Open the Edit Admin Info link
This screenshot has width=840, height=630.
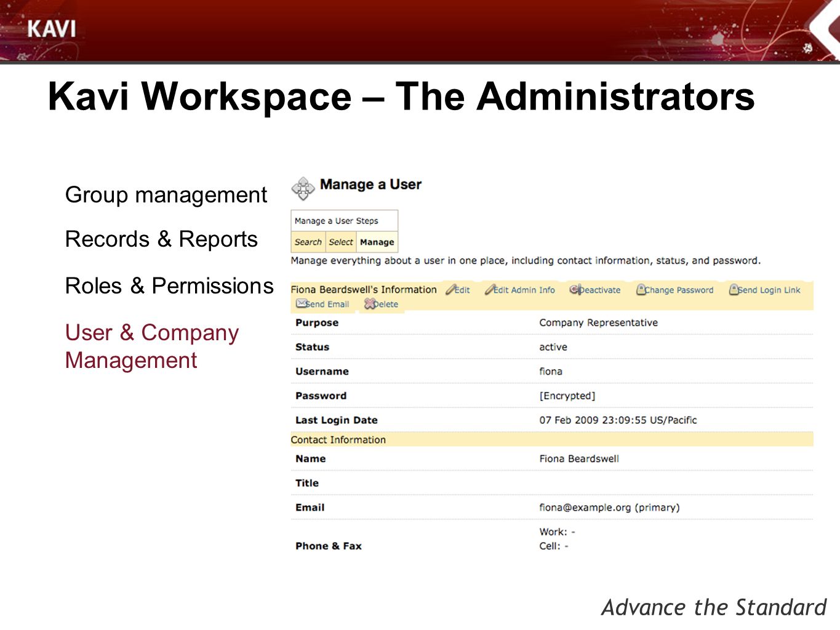click(x=524, y=290)
